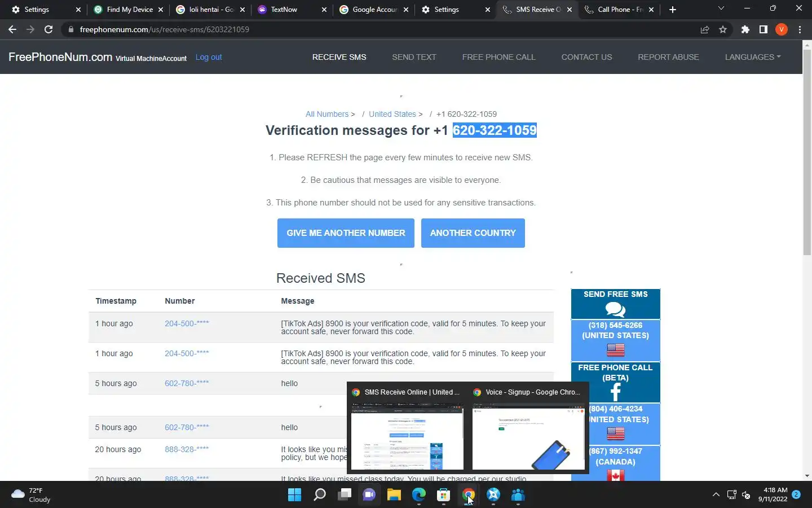812x508 pixels.
Task: Switch to Call Phone tab
Action: 619,10
